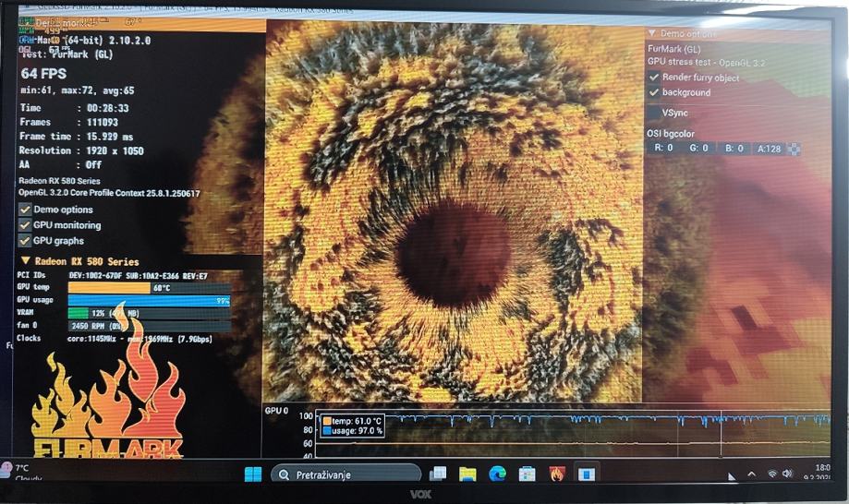Collapse the Demo options panel header
This screenshot has height=504, width=849.
click(652, 33)
